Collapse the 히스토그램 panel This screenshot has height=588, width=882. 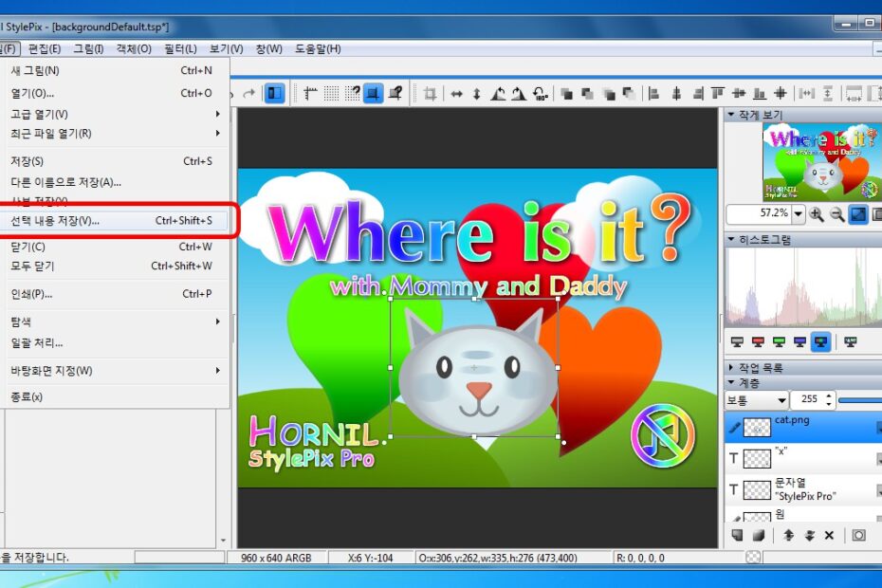[x=731, y=239]
